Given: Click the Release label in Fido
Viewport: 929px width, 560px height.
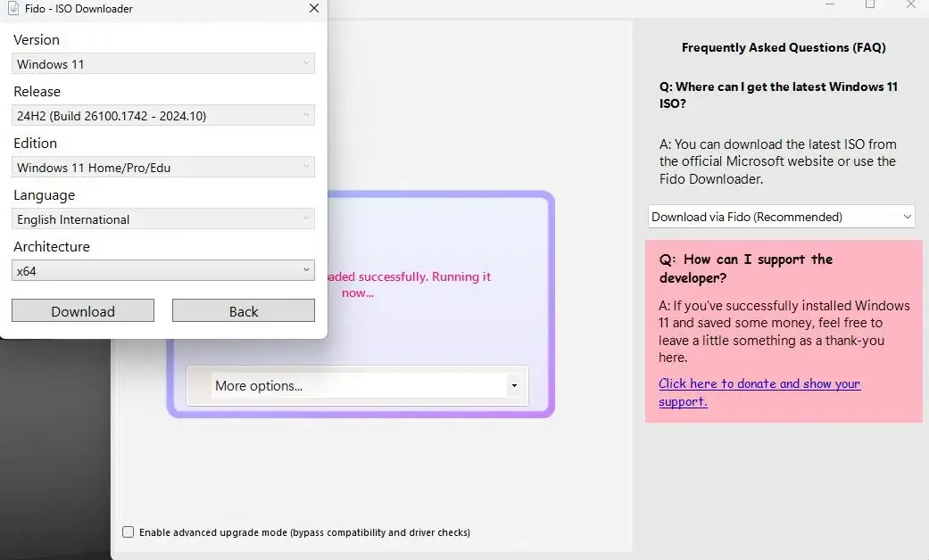Looking at the screenshot, I should point(37,91).
